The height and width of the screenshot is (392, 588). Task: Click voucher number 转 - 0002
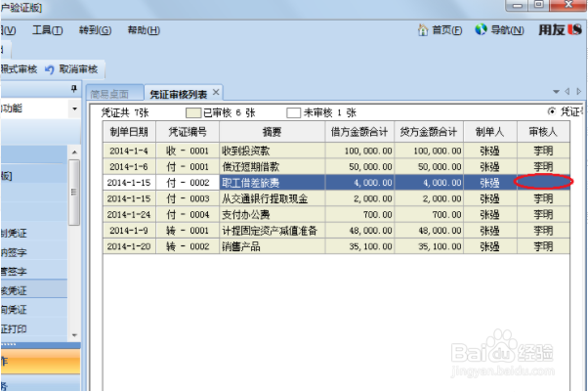tap(188, 246)
